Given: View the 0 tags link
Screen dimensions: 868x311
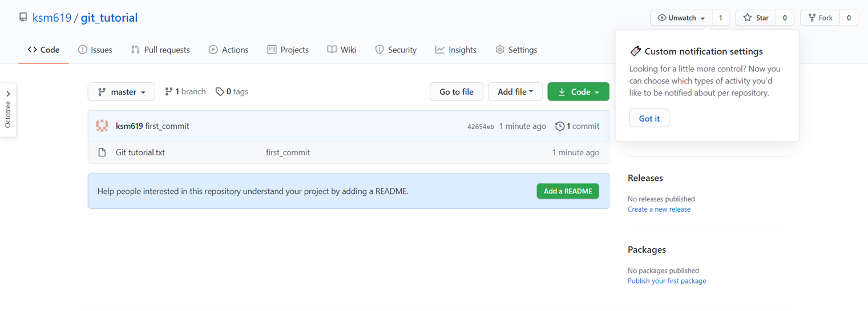Looking at the screenshot, I should click(232, 91).
